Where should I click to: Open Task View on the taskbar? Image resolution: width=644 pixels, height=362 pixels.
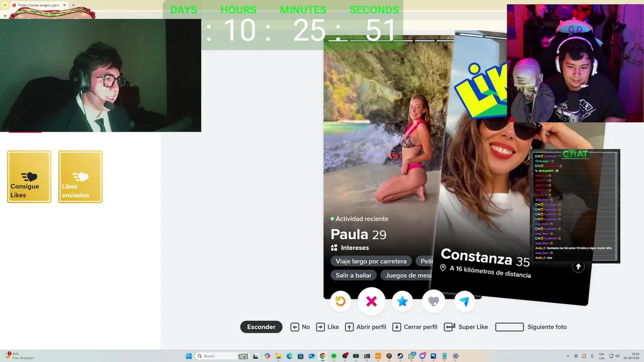point(256,356)
